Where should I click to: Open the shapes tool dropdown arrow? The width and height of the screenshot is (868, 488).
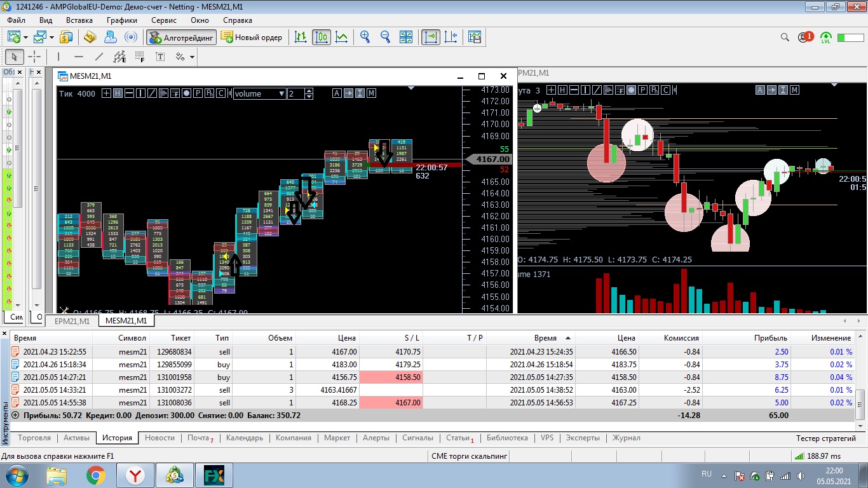coord(192,57)
